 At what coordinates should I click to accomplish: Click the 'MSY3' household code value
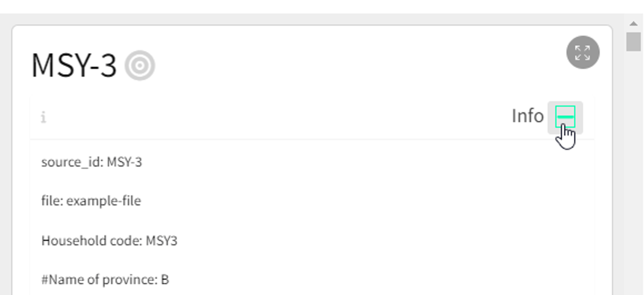pos(161,241)
